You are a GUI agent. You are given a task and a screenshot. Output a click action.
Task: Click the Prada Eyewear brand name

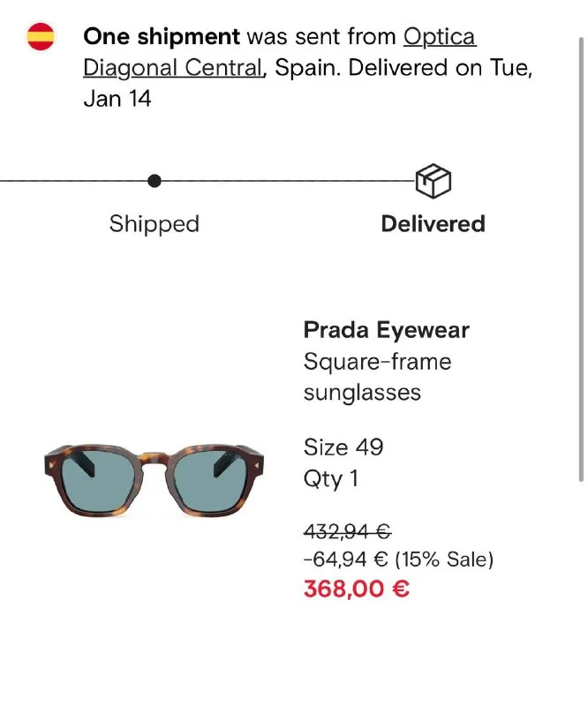pos(386,331)
